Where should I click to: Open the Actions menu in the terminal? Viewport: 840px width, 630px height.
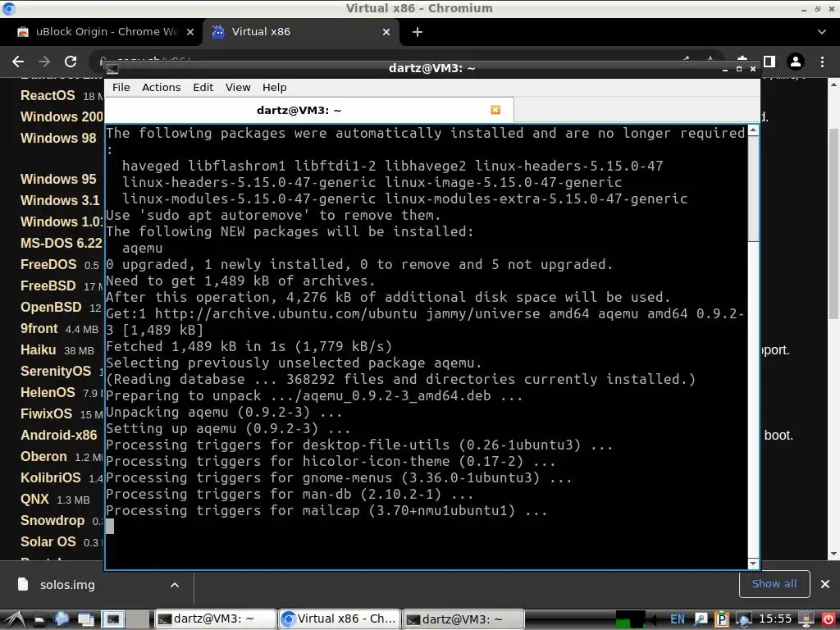coord(162,87)
